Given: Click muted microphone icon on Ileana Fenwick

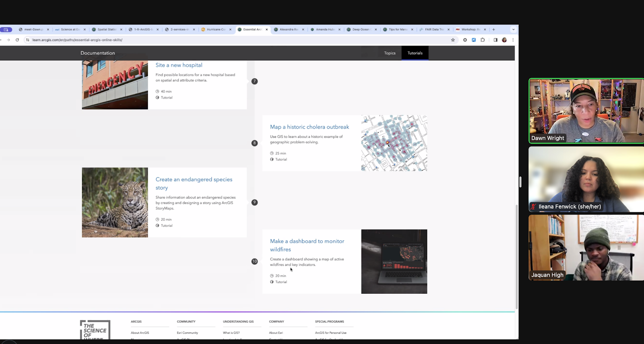Looking at the screenshot, I should pos(533,207).
